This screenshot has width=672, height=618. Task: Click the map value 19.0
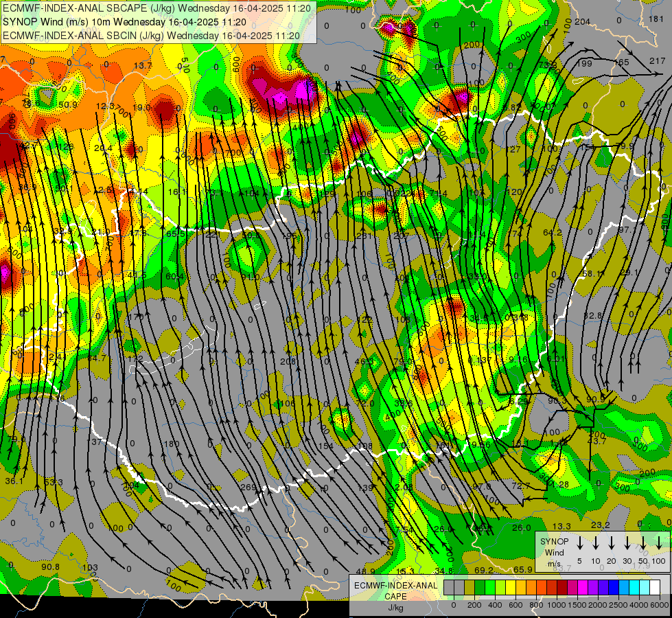(x=141, y=108)
